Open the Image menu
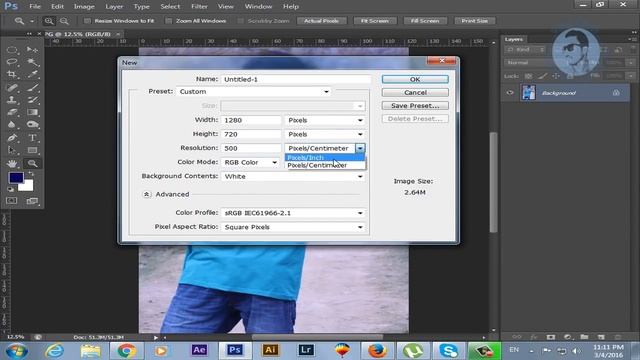640x360 pixels. click(84, 7)
